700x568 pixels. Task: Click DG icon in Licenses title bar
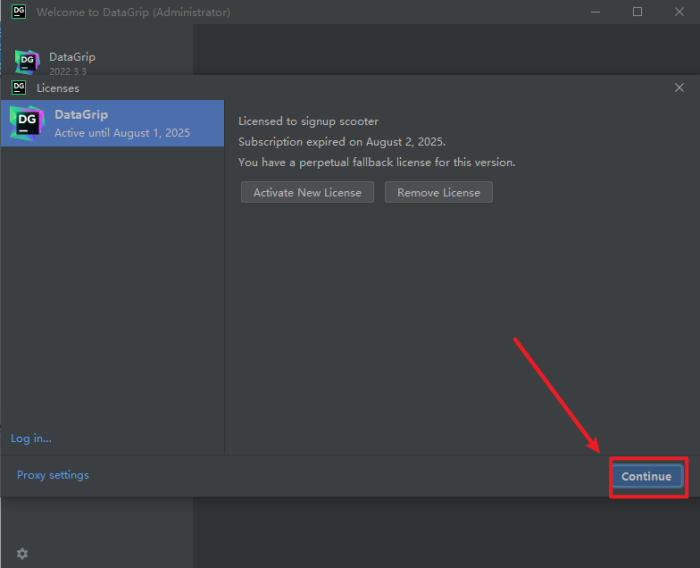(19, 88)
